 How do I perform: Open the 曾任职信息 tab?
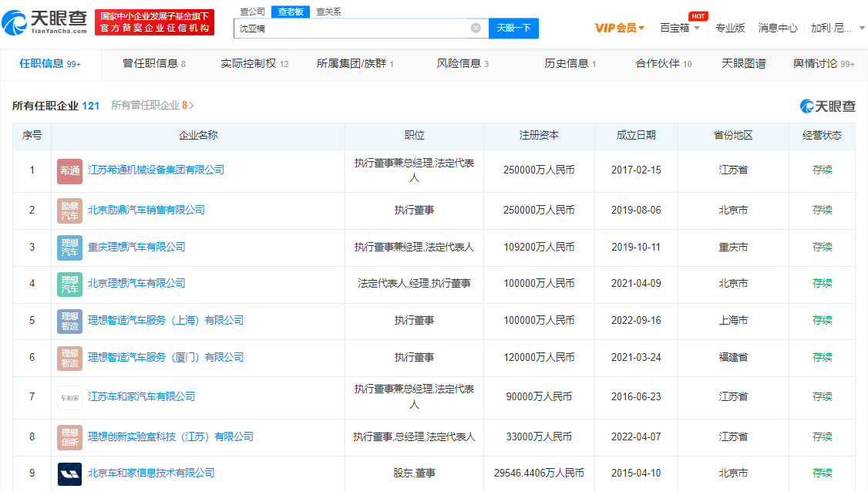click(x=154, y=64)
